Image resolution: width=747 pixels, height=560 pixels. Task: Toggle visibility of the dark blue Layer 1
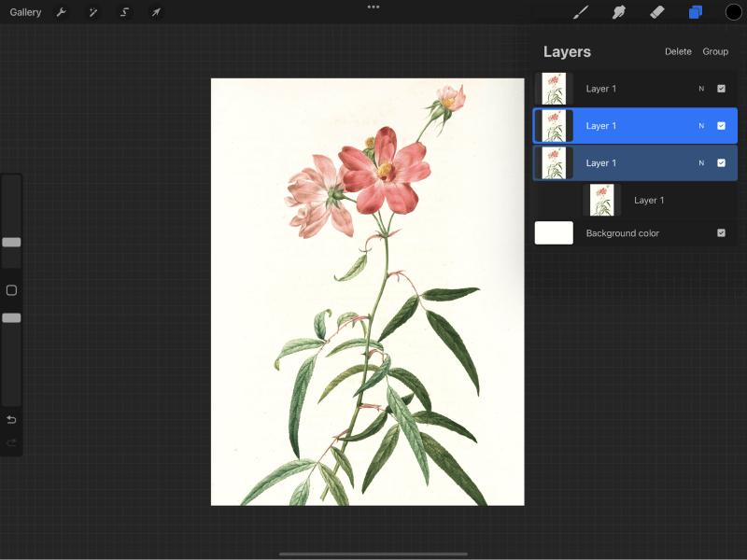721,162
